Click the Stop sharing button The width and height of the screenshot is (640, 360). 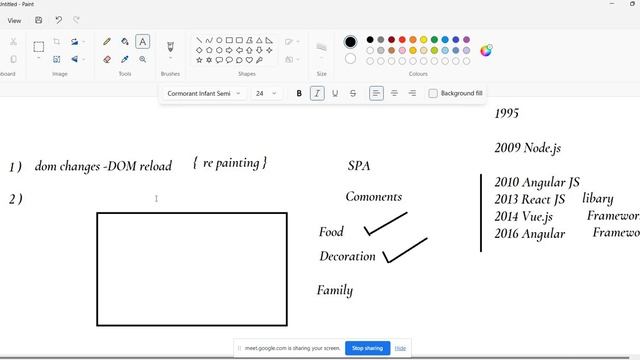click(367, 348)
